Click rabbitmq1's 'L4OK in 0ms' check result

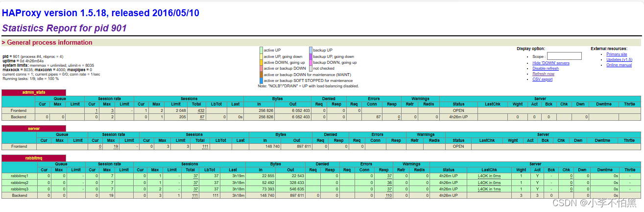tap(490, 176)
